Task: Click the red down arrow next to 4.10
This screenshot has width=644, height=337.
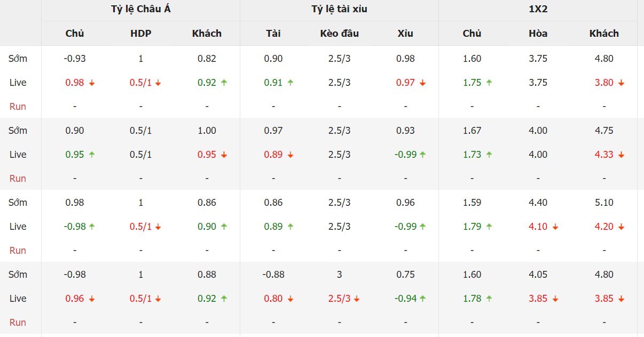Action: (x=555, y=227)
